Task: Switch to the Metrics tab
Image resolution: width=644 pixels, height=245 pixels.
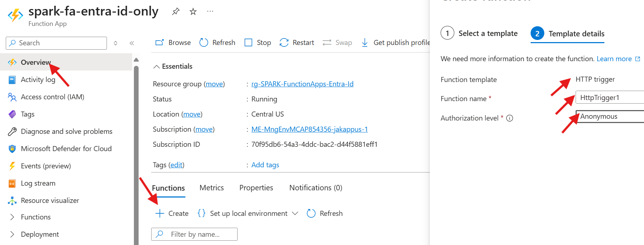Action: tap(212, 188)
